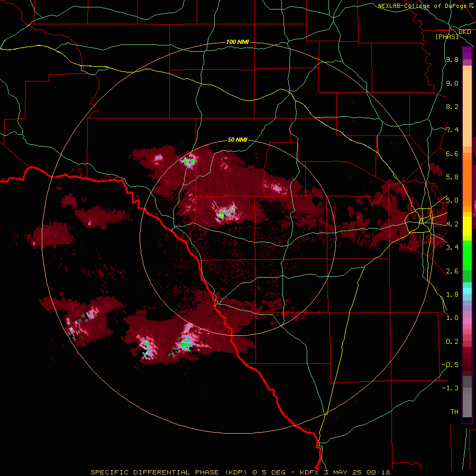Pick the bright green segment of the color bar
Screen dimensions: 476x476
(x=467, y=255)
